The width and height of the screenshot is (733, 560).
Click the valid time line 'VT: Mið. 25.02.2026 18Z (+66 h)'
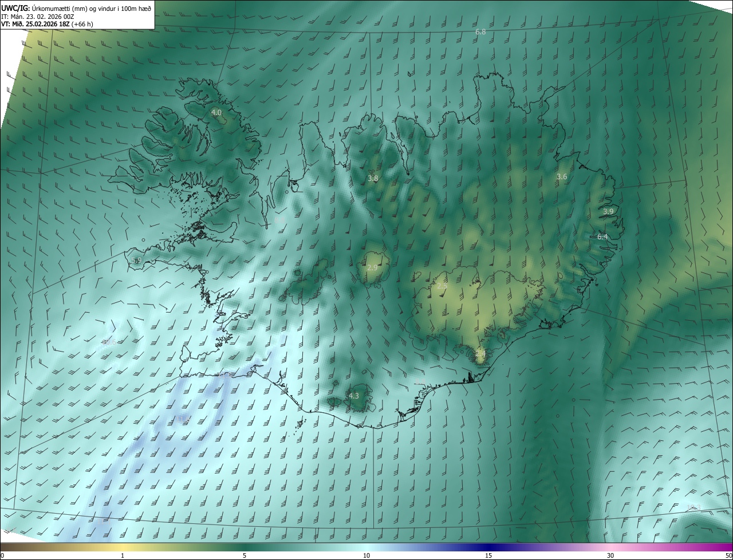click(47, 24)
